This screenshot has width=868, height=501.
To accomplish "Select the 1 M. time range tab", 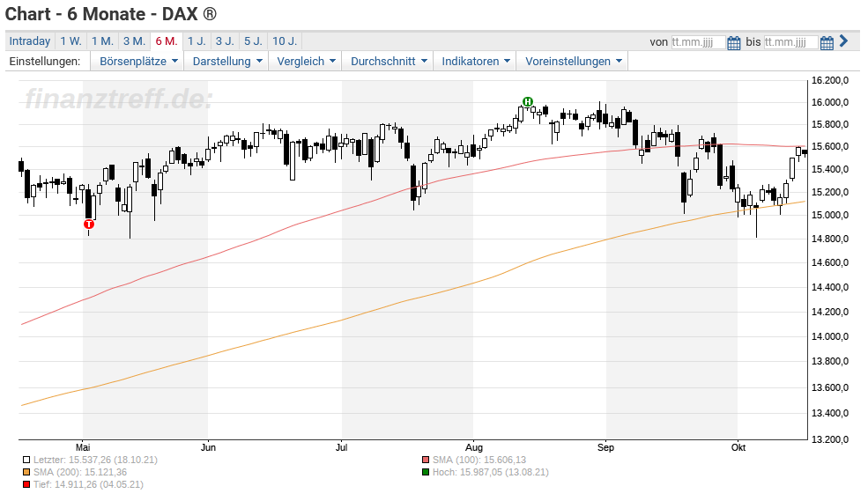I will [102, 41].
